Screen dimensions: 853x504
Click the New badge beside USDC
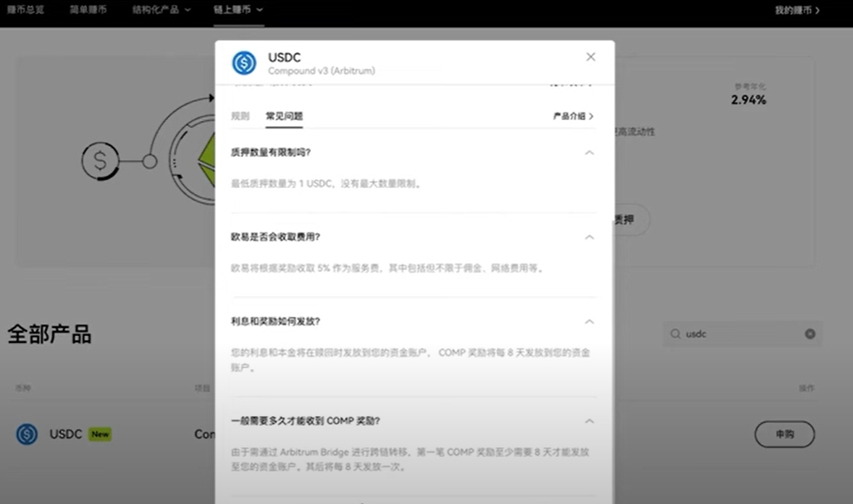99,434
